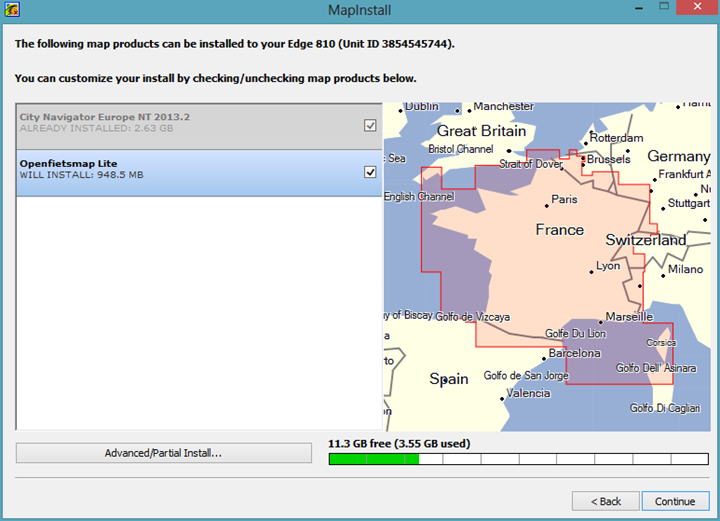Screen dimensions: 720x521
Task: Click the Great Britain label on map
Action: point(481,131)
